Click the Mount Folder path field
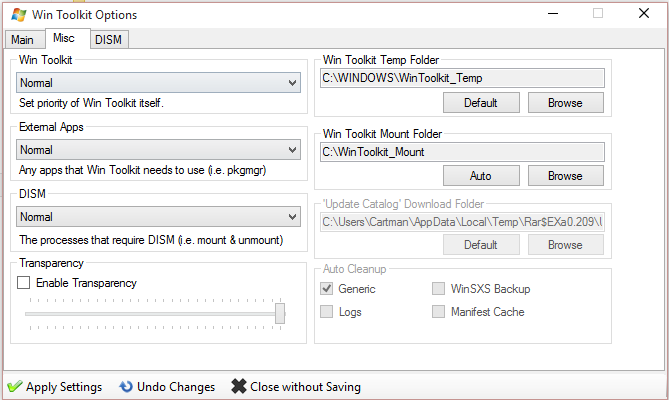Screen dimensions: 669x400 coord(462,152)
